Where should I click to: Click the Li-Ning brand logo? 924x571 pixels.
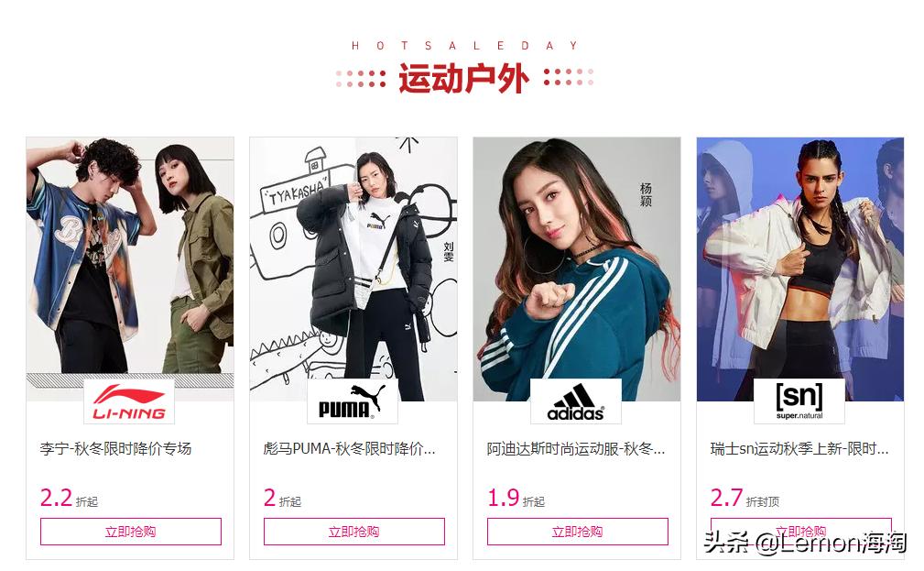click(129, 401)
